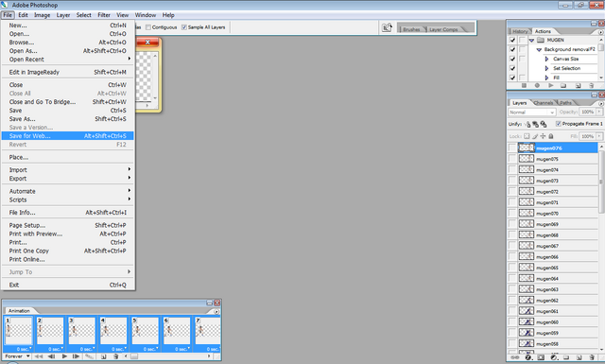The width and height of the screenshot is (605, 364).
Task: Toggle Propagate Frame 1 checkbox
Action: (558, 124)
